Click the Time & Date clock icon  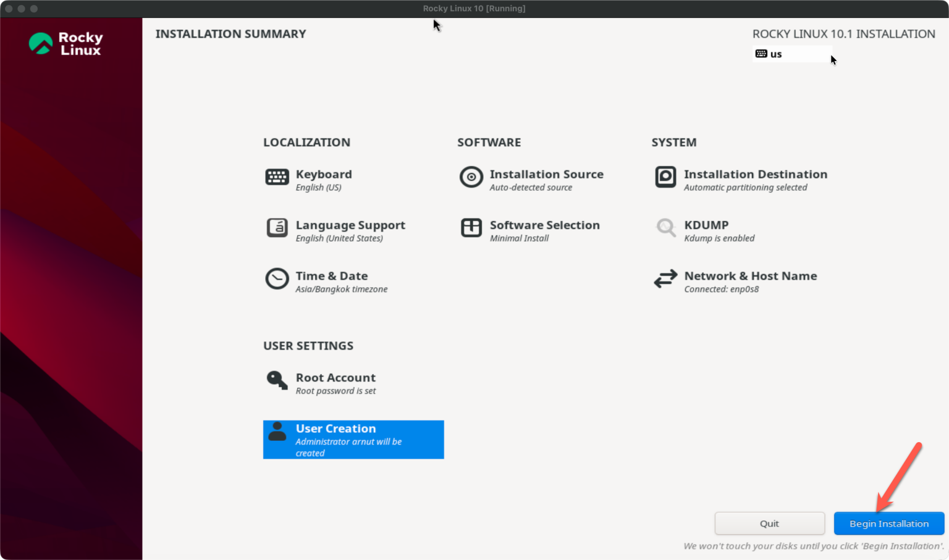click(x=277, y=279)
